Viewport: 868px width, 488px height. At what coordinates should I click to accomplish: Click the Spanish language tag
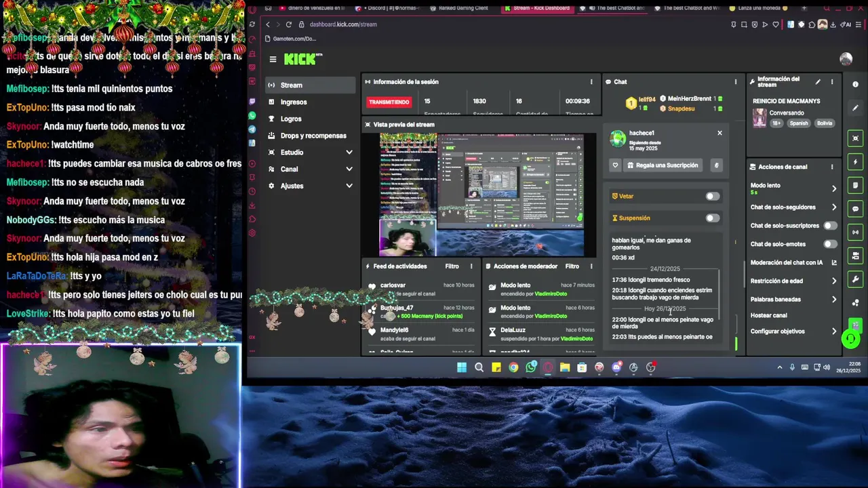tap(799, 123)
